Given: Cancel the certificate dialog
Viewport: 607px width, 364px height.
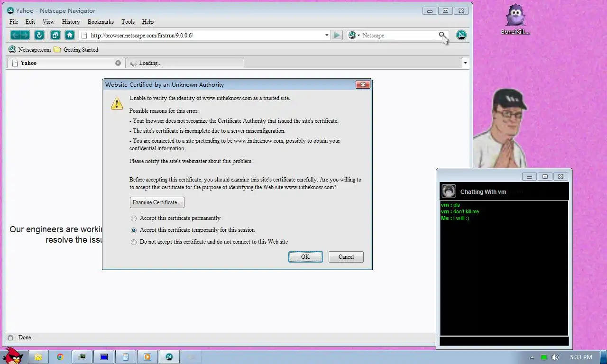Looking at the screenshot, I should (346, 257).
